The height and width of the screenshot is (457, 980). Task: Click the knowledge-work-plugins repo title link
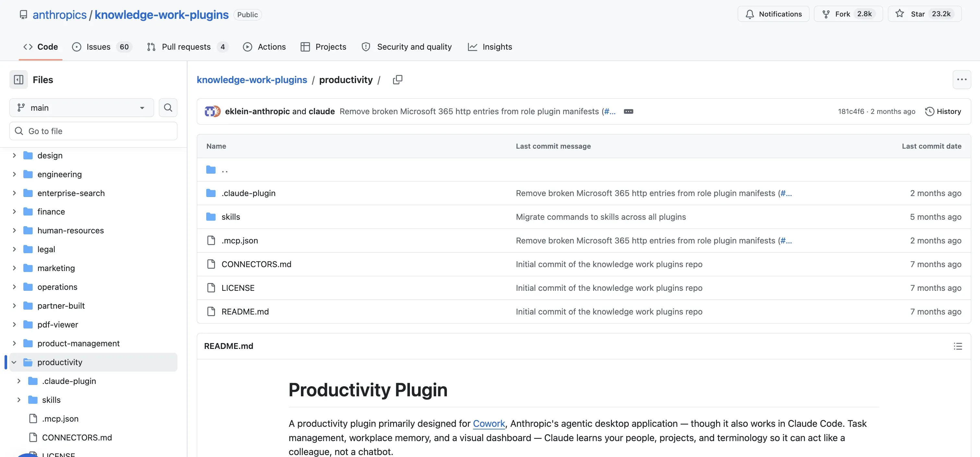pos(161,15)
